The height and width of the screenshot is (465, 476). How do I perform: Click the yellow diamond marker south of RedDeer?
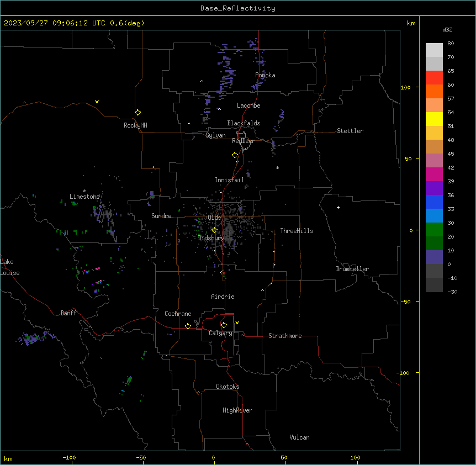235,155
